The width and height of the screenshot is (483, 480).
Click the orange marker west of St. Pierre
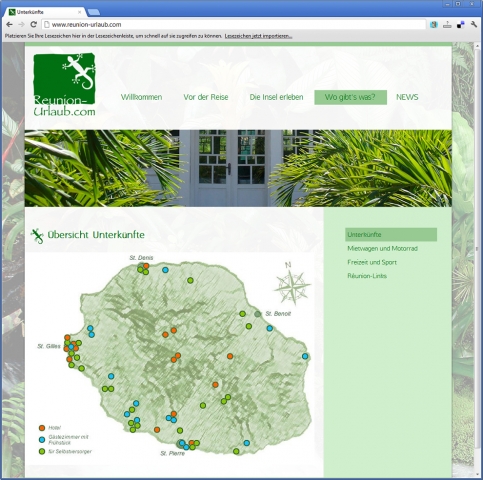tap(157, 430)
